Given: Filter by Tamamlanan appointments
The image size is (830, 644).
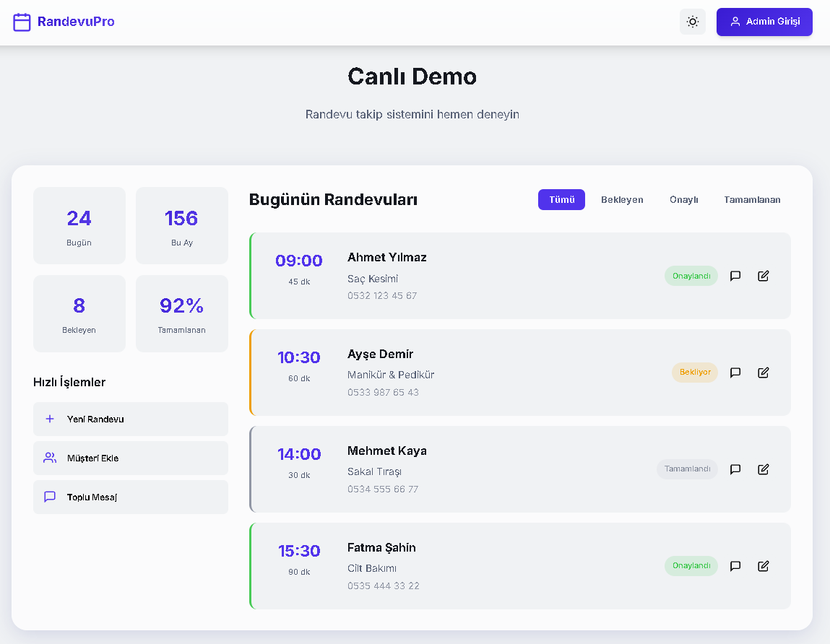Looking at the screenshot, I should (x=752, y=200).
